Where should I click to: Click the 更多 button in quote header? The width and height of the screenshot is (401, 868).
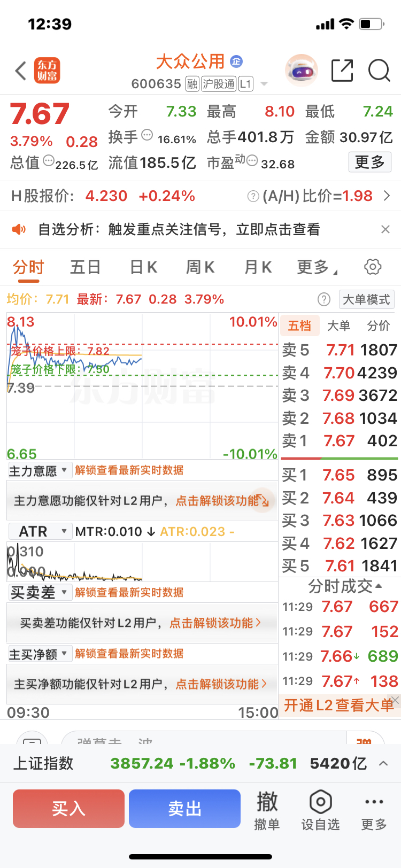(x=370, y=162)
